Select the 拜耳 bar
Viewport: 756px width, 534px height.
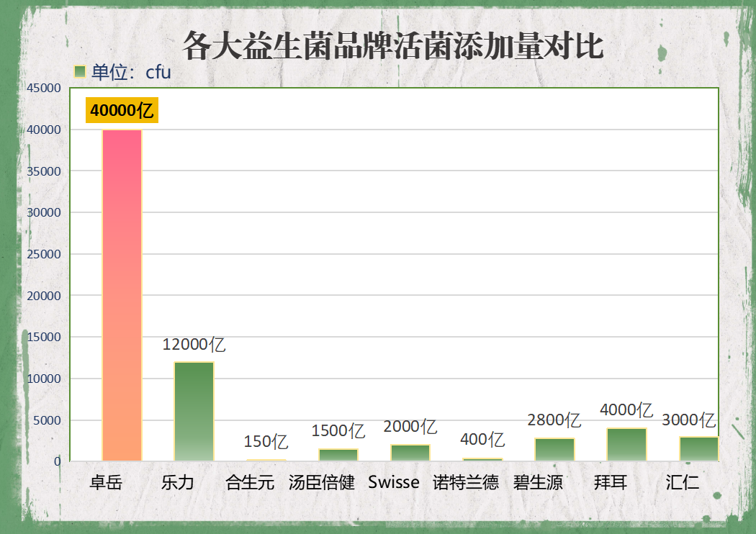coord(626,444)
